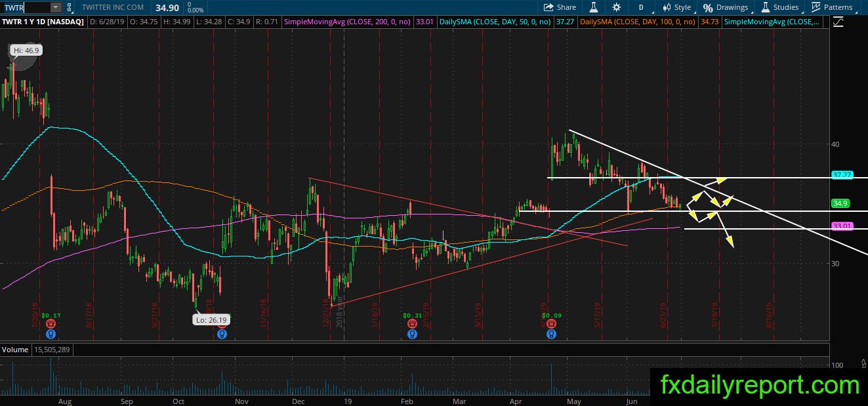Open the Drawings menu
The height and width of the screenshot is (406, 868).
[x=726, y=7]
